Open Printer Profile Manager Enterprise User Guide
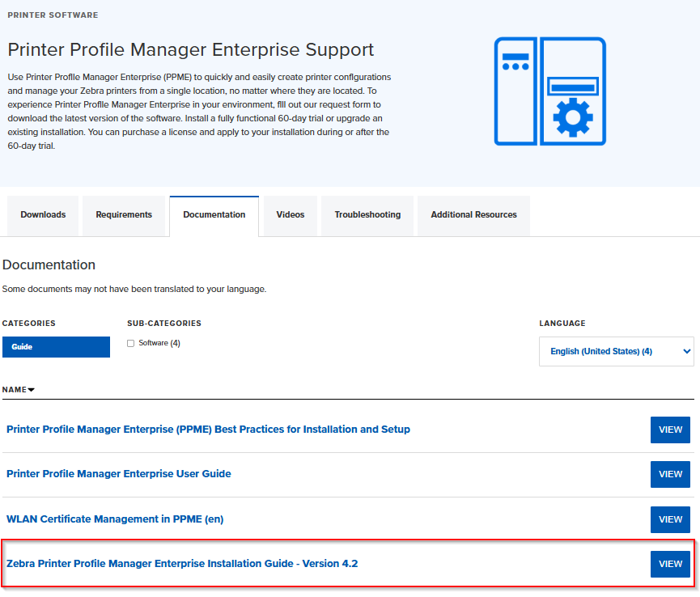 point(119,474)
